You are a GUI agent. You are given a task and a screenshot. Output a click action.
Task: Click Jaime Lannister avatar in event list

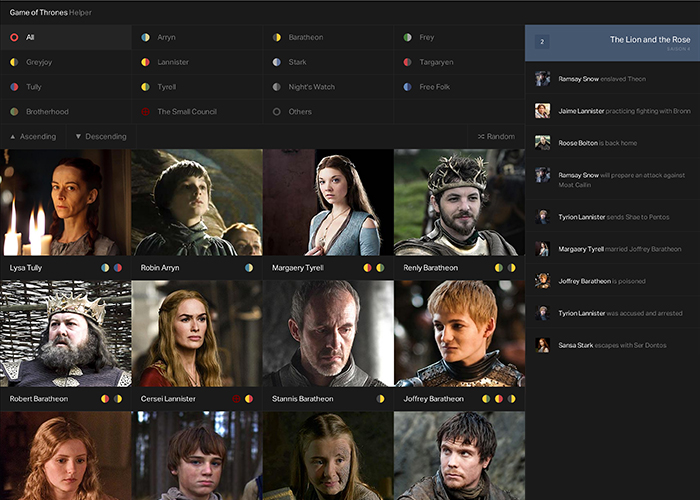click(x=542, y=111)
